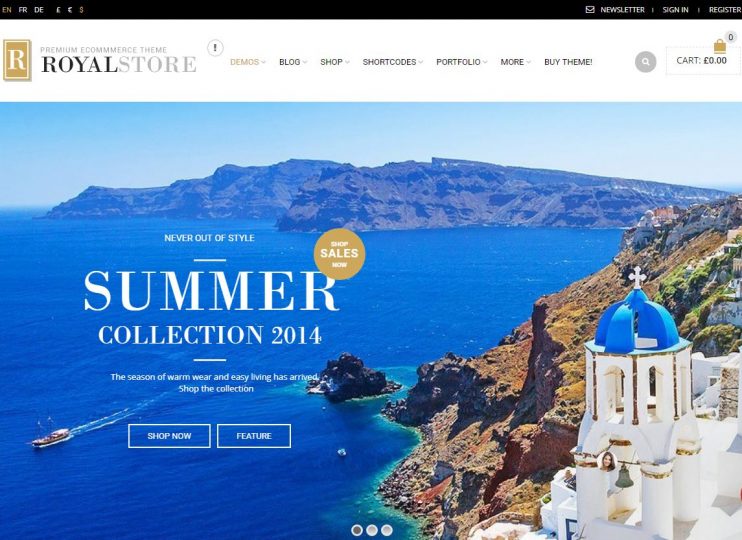Expand the Demos dropdown menu
The height and width of the screenshot is (540, 742).
[248, 62]
